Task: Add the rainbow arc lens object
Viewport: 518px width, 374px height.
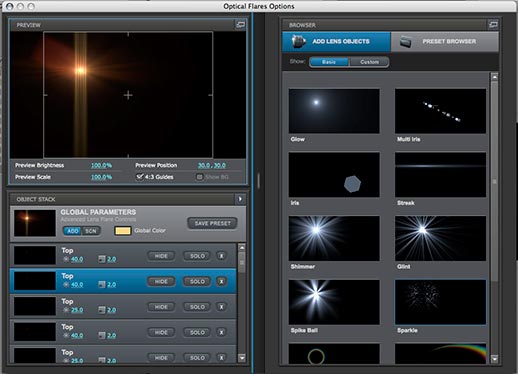Action: [440, 354]
